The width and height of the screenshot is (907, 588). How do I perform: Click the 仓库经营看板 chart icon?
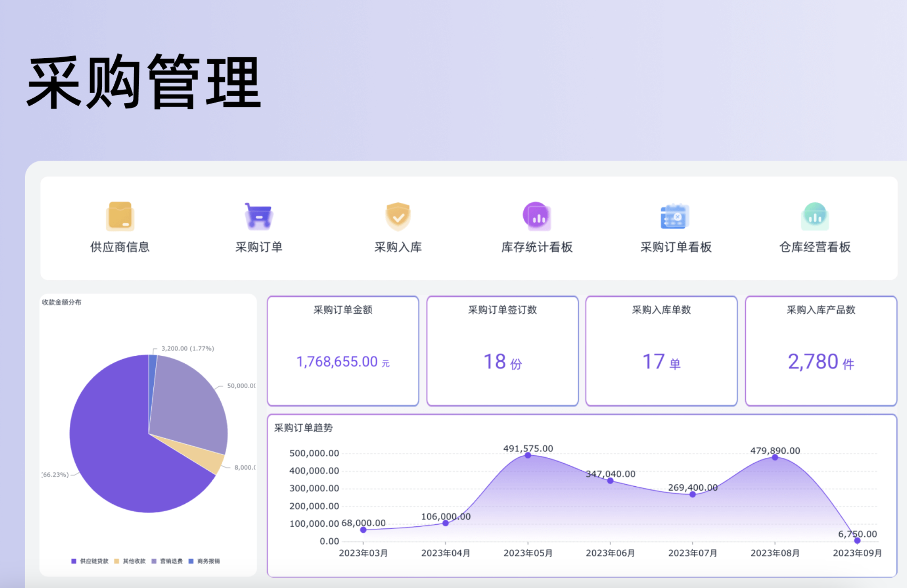coord(814,216)
